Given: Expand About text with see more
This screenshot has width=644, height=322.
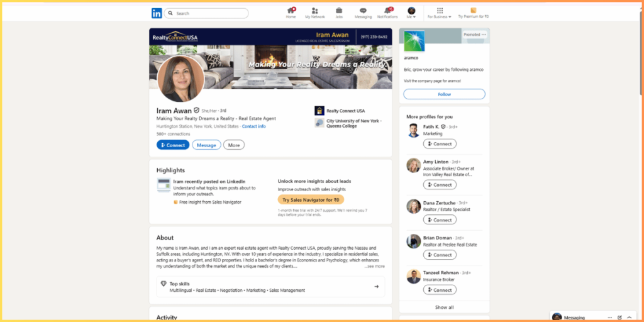Looking at the screenshot, I should tap(375, 266).
